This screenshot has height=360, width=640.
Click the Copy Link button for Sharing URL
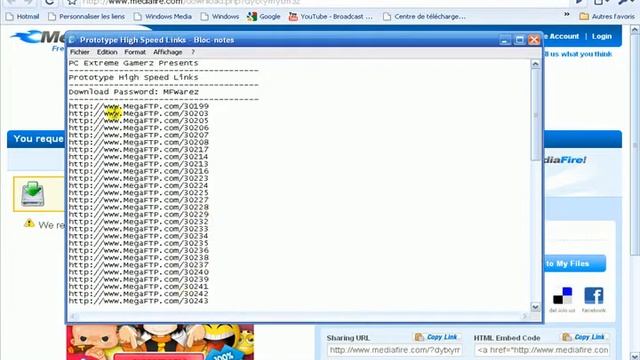[436, 337]
